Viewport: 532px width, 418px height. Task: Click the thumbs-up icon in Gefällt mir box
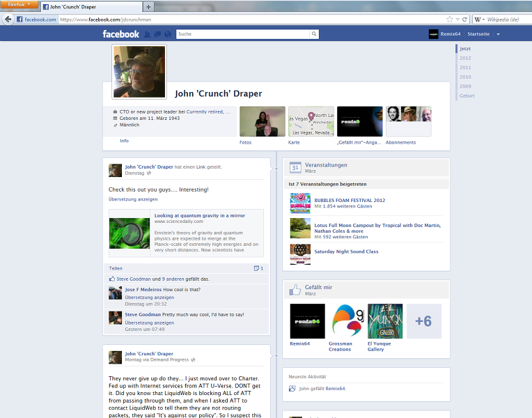point(295,290)
